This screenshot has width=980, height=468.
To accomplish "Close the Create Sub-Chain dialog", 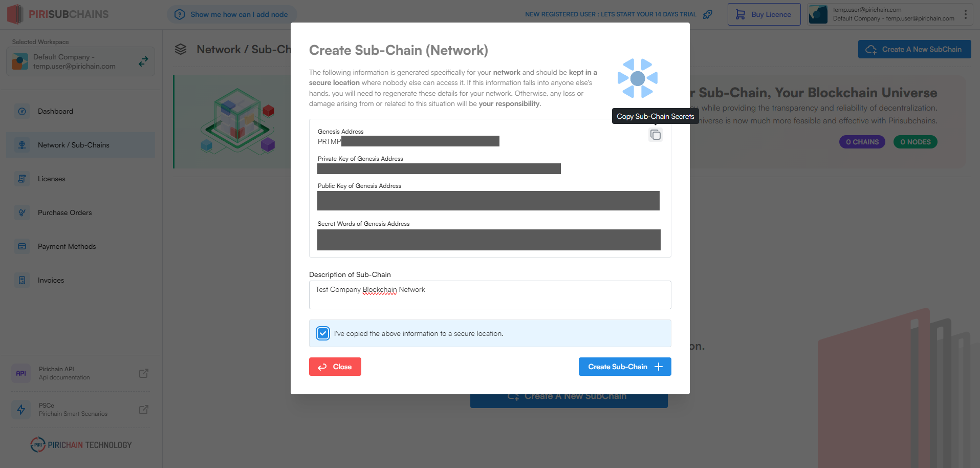I will pyautogui.click(x=335, y=367).
